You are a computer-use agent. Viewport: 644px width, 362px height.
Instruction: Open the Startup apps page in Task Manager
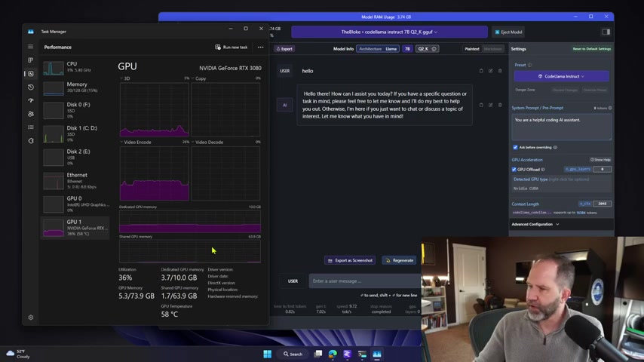[x=30, y=100]
